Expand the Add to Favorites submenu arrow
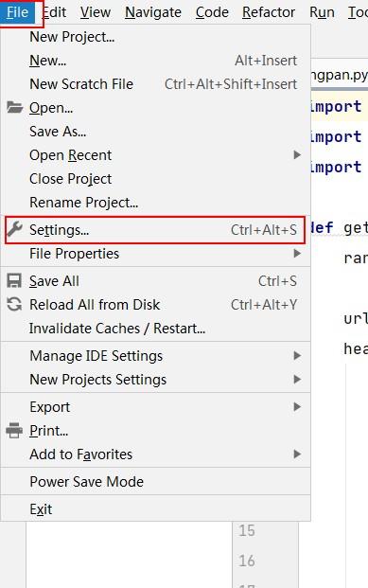Viewport: 368px width, 588px height. 297,454
